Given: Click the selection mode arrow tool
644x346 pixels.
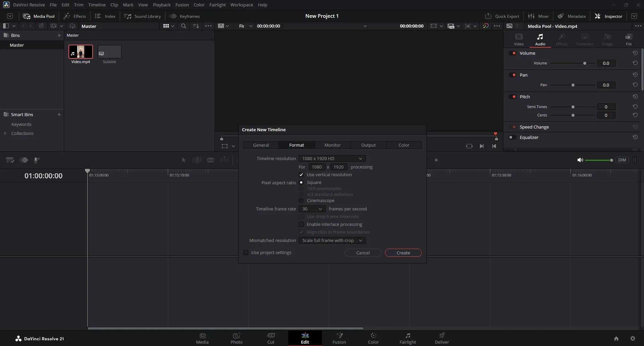Looking at the screenshot, I should [184, 160].
